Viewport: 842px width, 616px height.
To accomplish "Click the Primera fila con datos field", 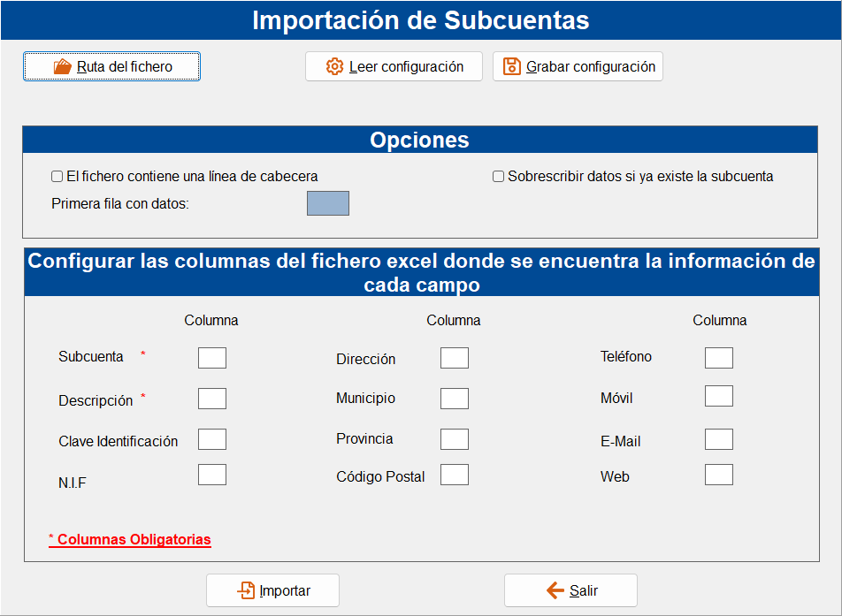I will tap(328, 203).
